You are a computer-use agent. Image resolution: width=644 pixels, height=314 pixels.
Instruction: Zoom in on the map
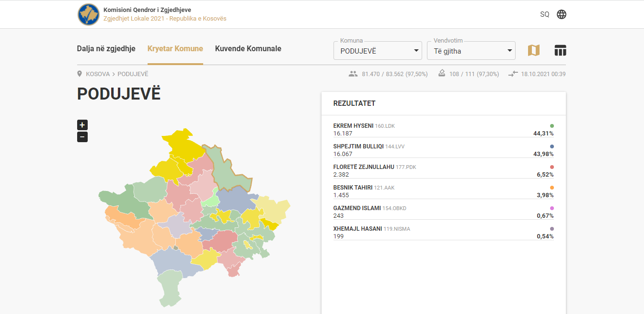tap(82, 125)
